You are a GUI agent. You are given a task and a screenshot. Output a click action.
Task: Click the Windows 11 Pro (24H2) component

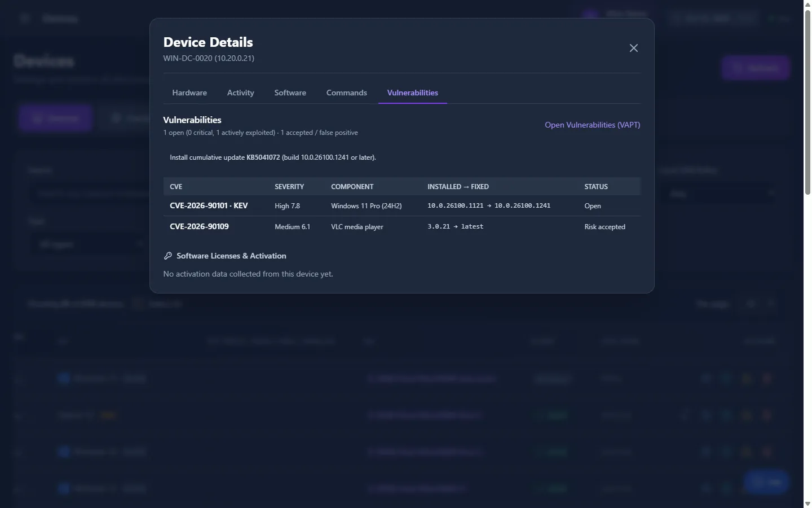tap(367, 206)
